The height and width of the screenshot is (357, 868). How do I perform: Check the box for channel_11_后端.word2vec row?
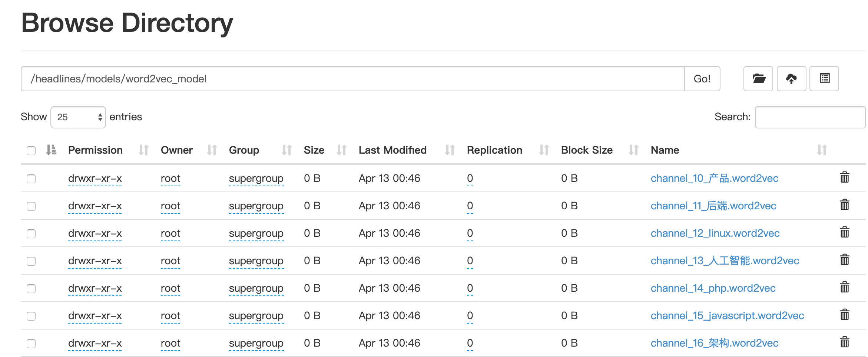[31, 206]
